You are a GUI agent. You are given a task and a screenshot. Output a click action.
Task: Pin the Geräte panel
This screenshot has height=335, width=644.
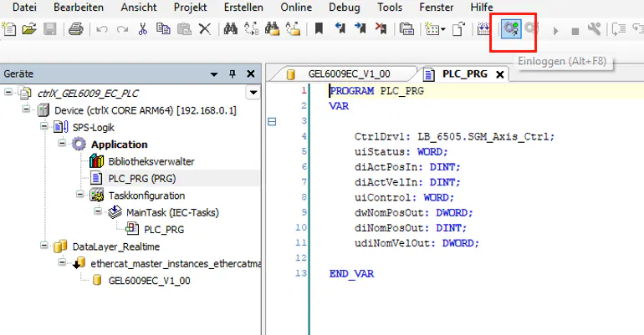click(232, 74)
